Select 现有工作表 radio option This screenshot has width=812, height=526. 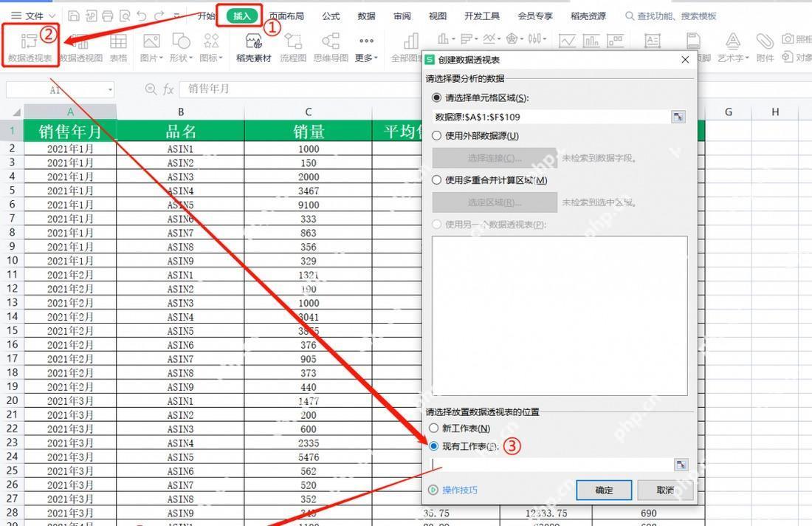(x=433, y=445)
